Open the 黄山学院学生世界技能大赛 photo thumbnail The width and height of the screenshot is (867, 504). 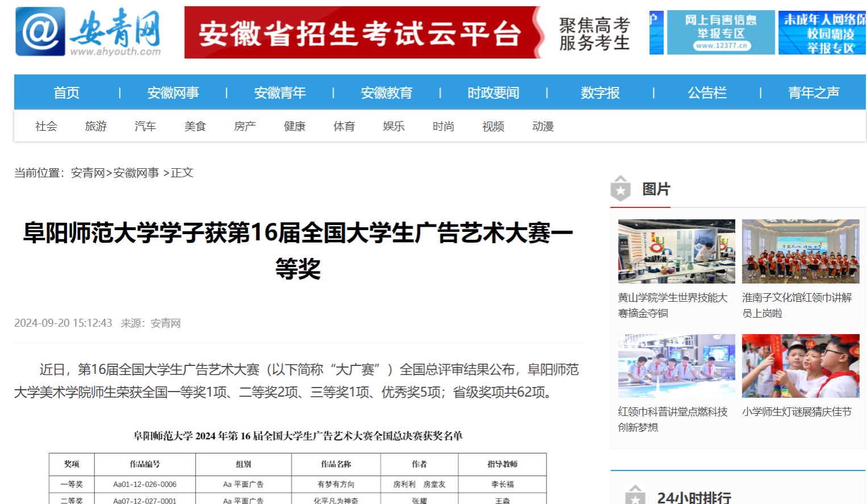click(x=676, y=251)
